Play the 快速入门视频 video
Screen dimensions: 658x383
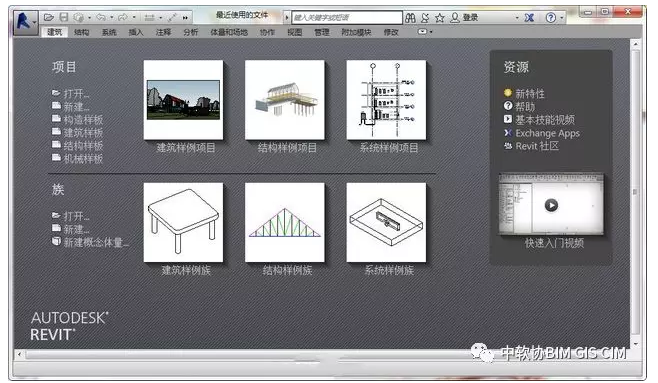tap(551, 205)
